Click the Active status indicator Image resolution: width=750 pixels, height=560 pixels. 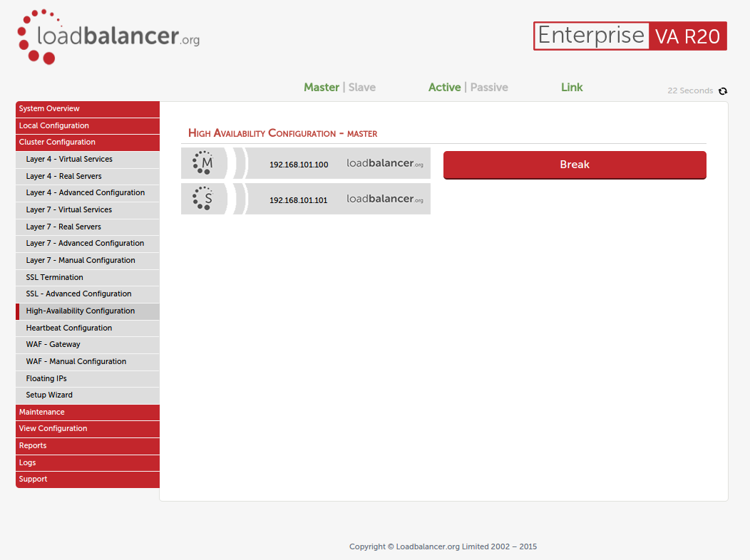444,88
